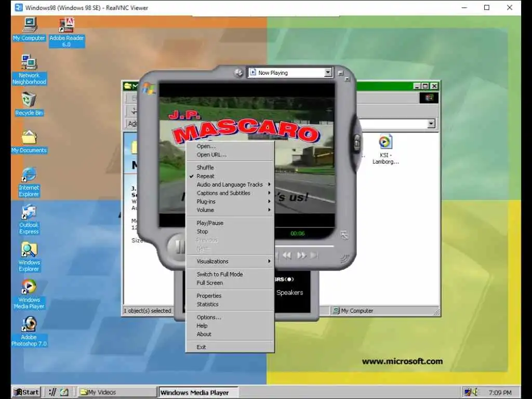532x399 pixels.
Task: Open Properties from the context menu
Action: tap(230, 296)
